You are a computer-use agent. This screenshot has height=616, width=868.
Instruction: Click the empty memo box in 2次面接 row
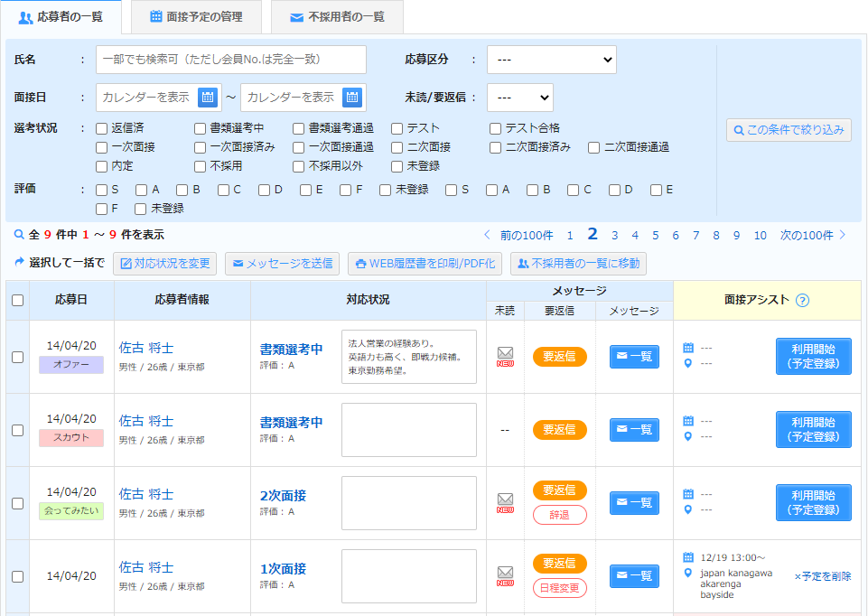(x=409, y=503)
